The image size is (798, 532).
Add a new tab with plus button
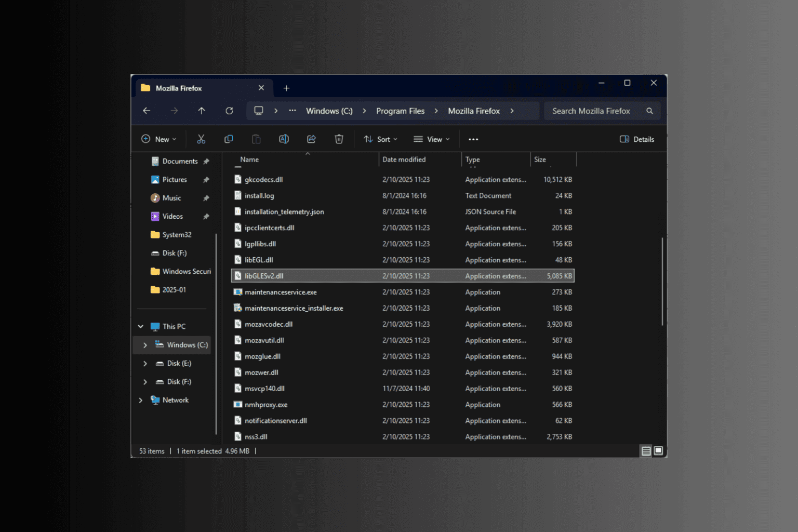click(286, 88)
